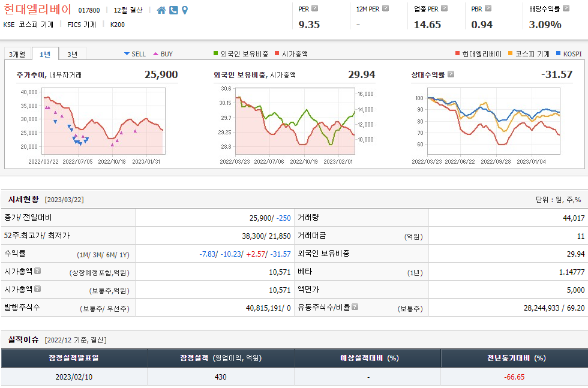Viewport: 588px width, 388px height.
Task: Click the 업종 PER value 14.65
Action: 427,25
